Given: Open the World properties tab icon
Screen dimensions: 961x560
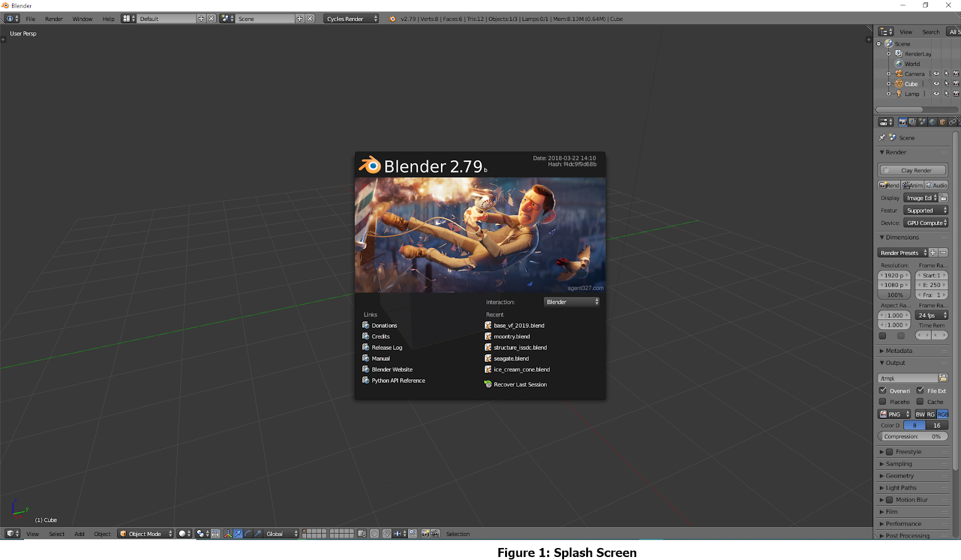Looking at the screenshot, I should tap(932, 122).
